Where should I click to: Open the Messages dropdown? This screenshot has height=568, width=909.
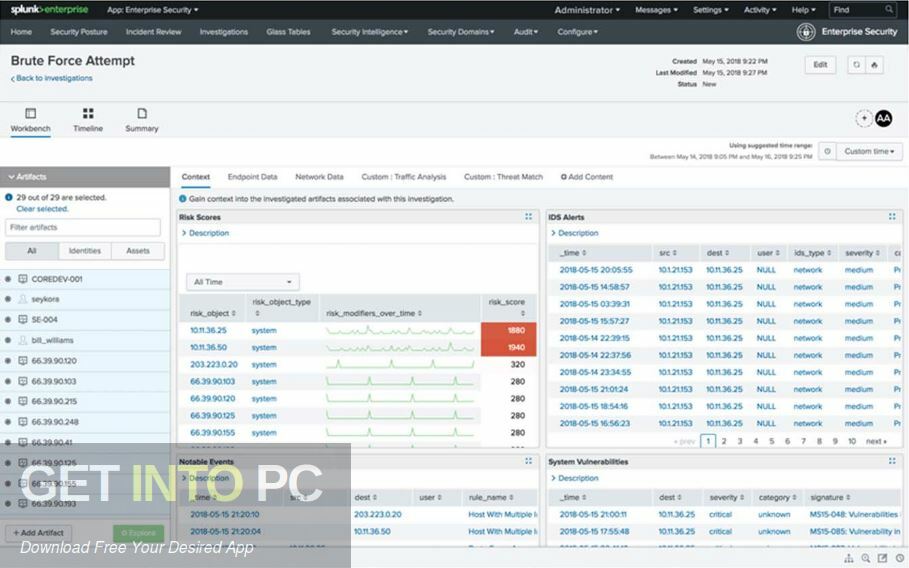[x=656, y=10]
